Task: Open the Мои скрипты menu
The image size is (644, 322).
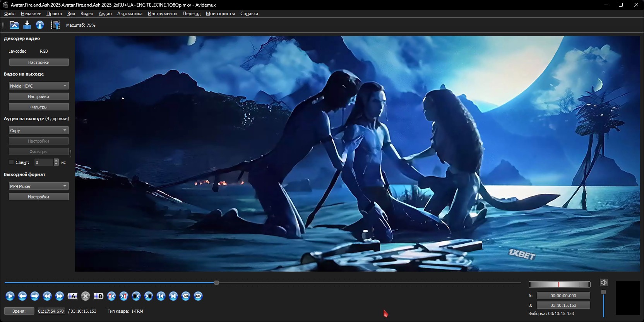Action: point(220,14)
